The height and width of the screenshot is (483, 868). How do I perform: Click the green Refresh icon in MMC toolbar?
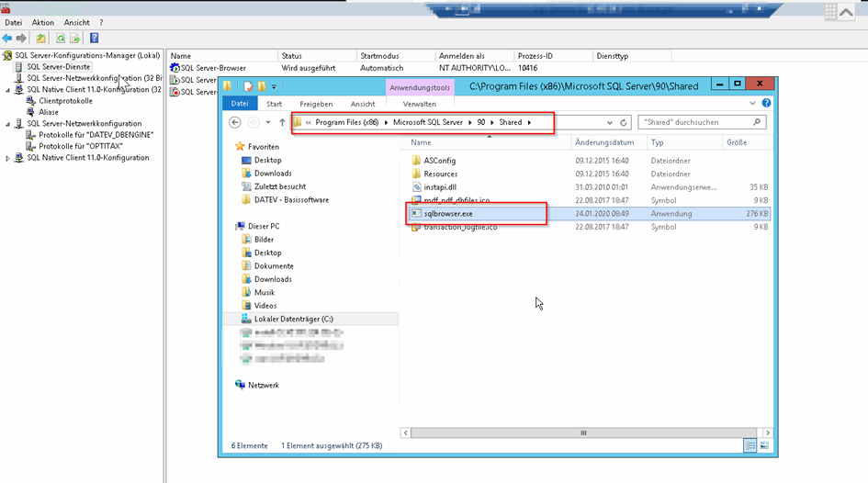tap(61, 39)
